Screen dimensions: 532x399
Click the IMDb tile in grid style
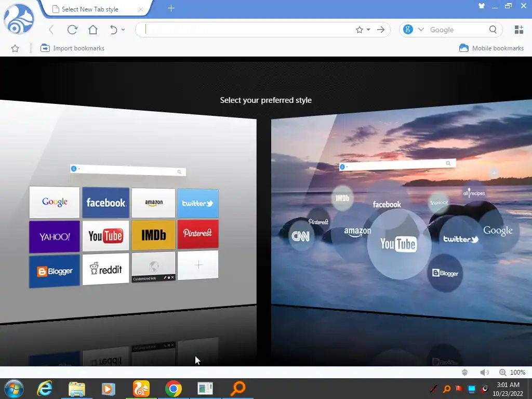[153, 235]
